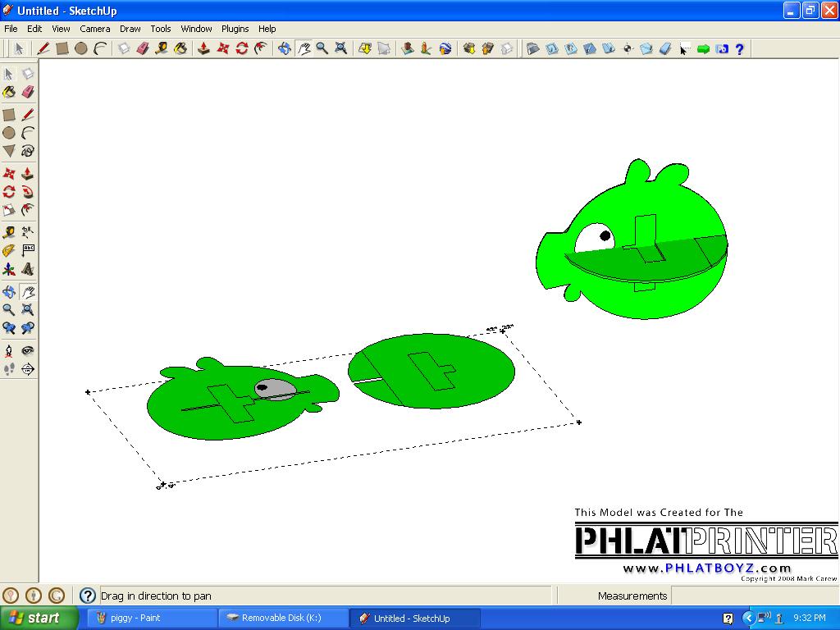Select the Text label tool

(28, 250)
